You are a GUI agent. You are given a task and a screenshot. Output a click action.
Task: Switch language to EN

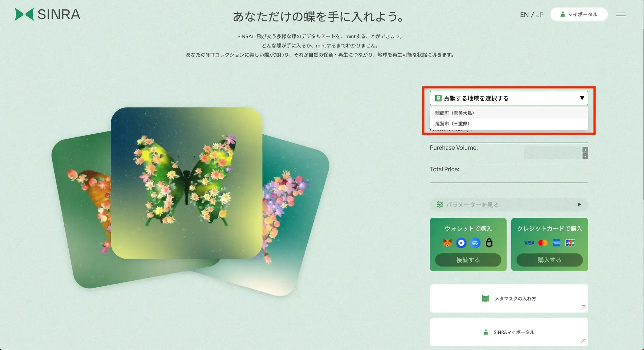tap(524, 15)
